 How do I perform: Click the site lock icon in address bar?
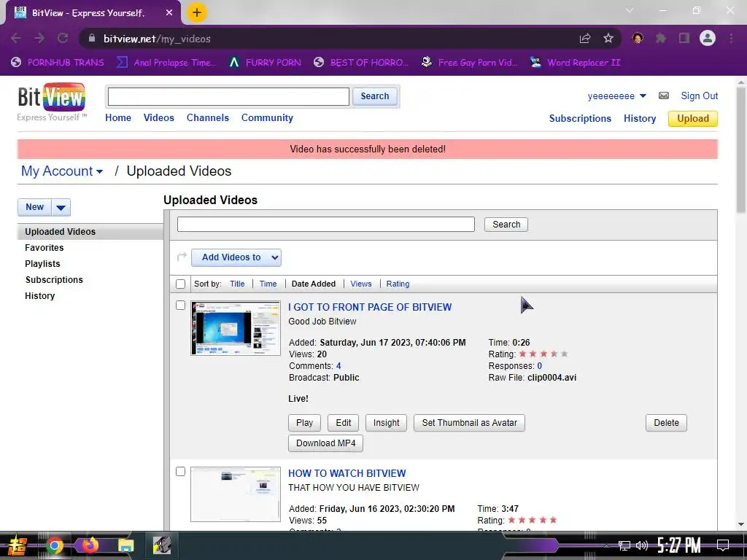point(93,39)
